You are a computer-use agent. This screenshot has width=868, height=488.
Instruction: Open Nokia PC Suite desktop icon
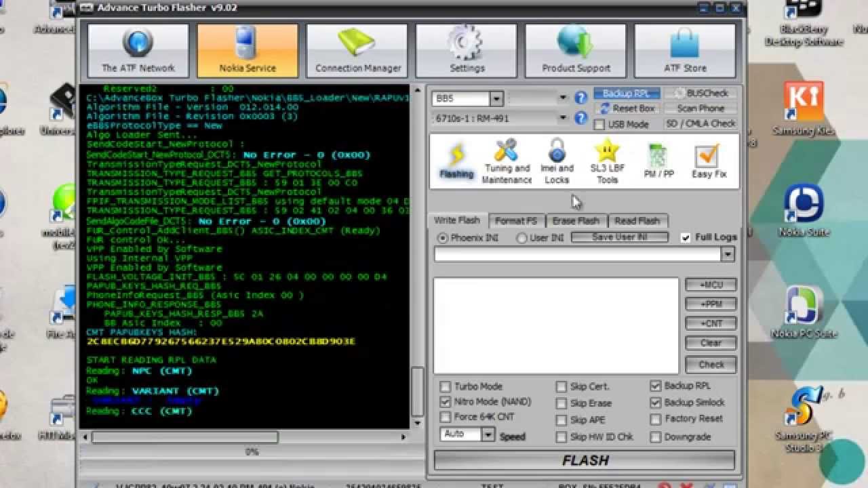(804, 312)
